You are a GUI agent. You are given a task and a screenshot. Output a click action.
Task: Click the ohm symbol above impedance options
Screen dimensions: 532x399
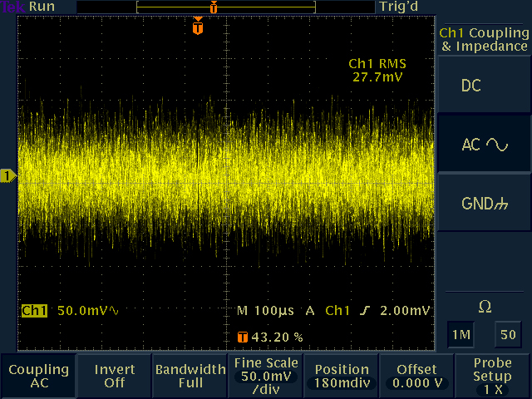pyautogui.click(x=485, y=307)
